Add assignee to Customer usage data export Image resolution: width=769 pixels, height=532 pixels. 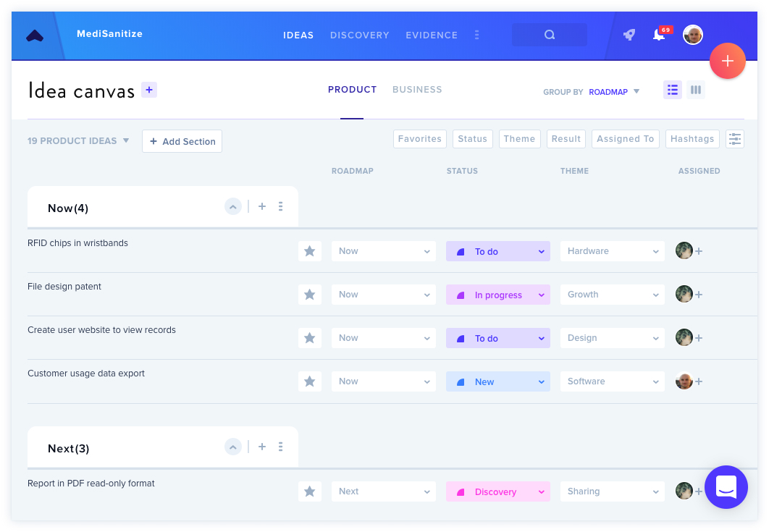pyautogui.click(x=699, y=381)
